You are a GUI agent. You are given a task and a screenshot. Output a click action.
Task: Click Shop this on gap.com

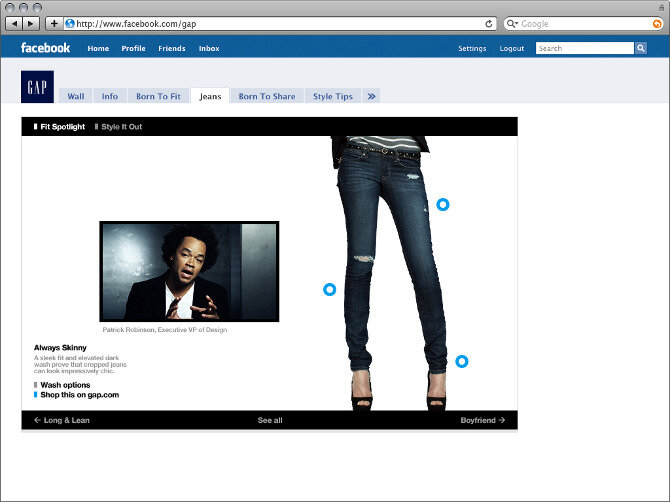(76, 395)
